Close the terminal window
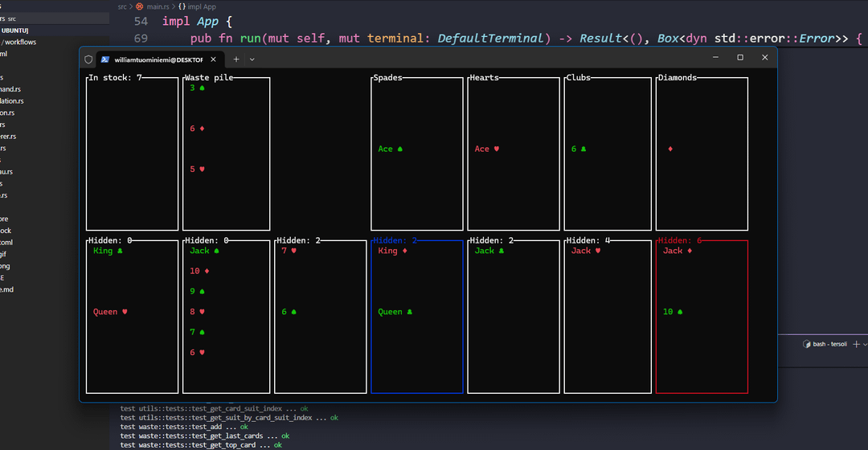868x450 pixels. 765,58
